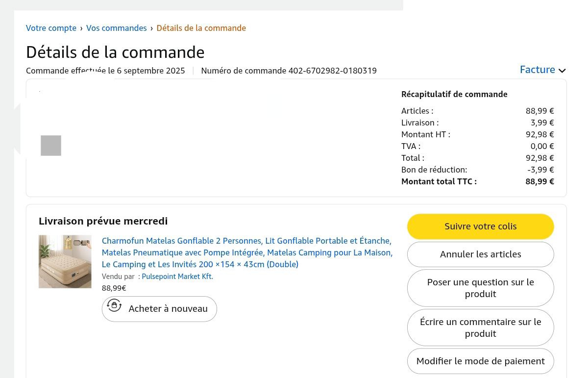
Task: Click the Livraison prévue mercredi heading
Action: coord(103,221)
